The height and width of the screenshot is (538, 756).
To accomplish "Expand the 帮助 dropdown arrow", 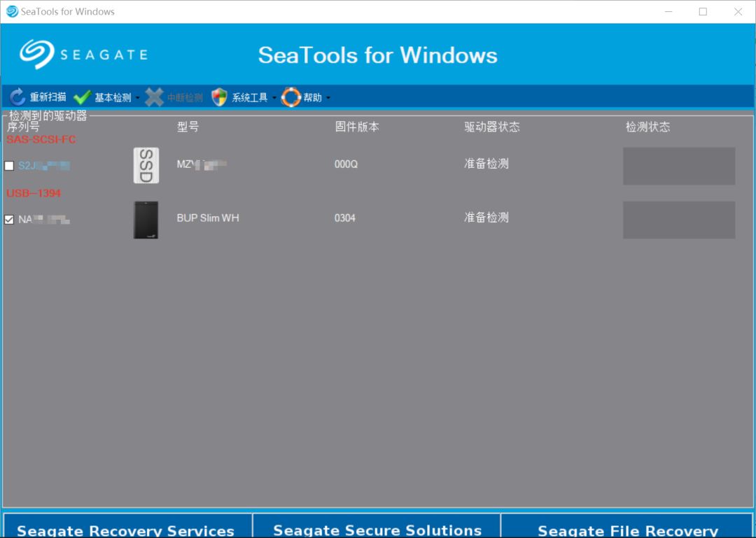I will coord(328,98).
